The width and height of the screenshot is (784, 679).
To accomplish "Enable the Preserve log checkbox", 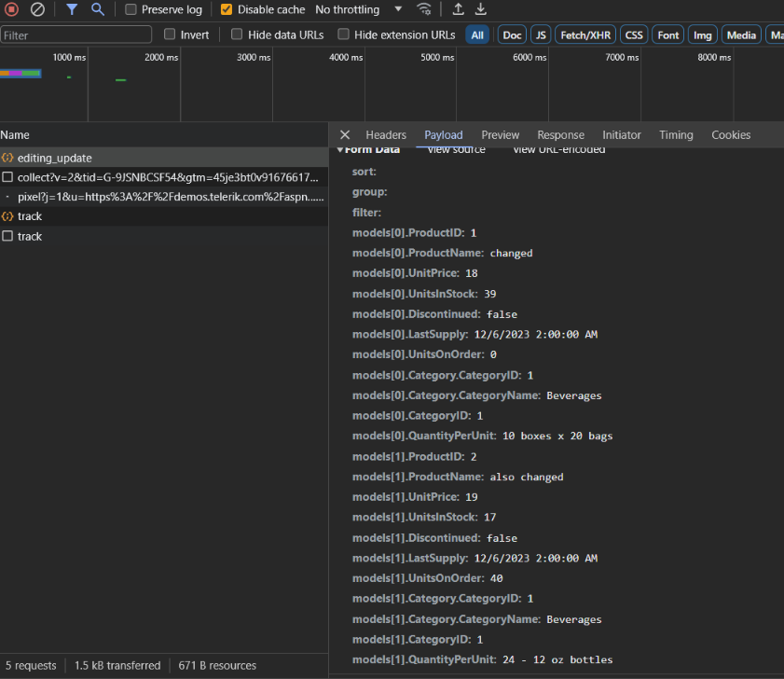I will (131, 9).
